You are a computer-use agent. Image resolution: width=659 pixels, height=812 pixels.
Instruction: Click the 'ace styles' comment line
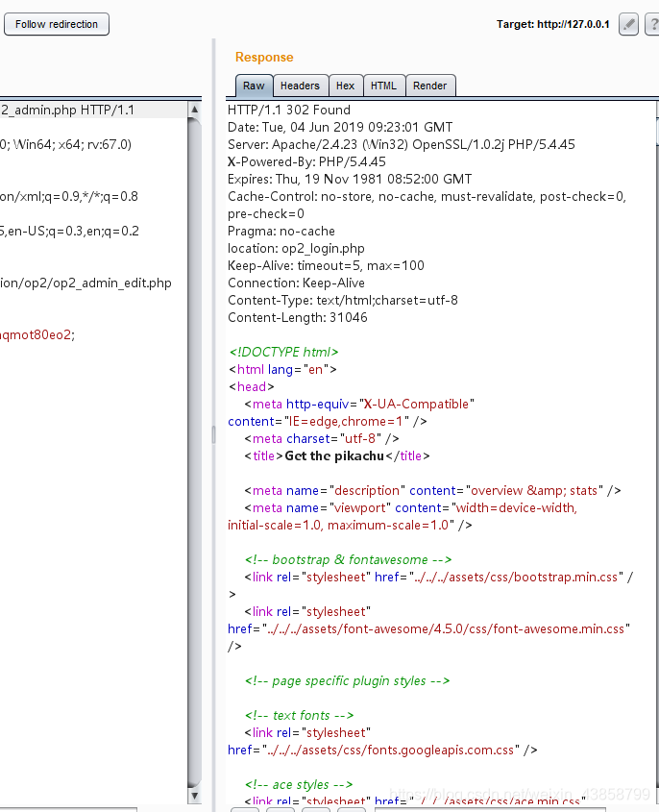(298, 784)
